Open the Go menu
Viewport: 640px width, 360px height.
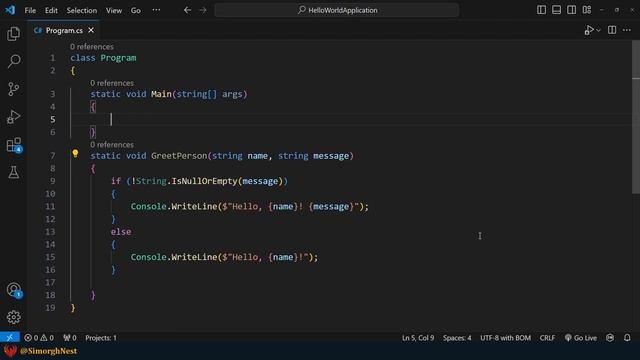pyautogui.click(x=136, y=10)
